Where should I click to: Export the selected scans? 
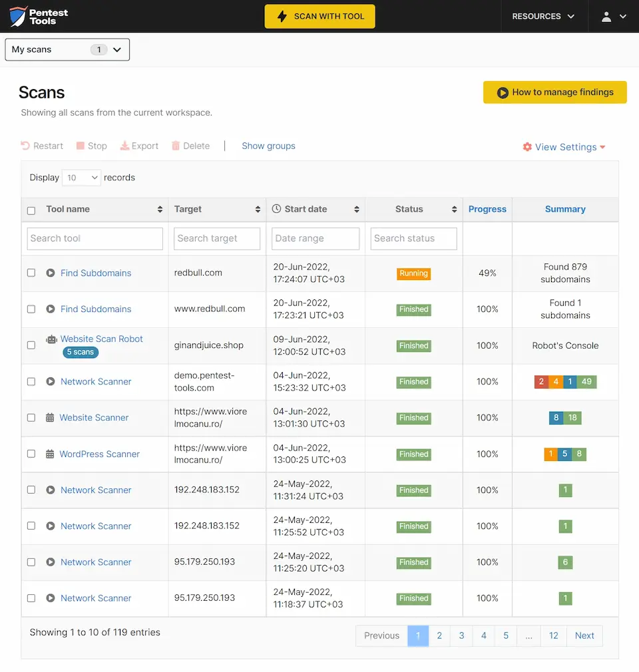coord(124,146)
